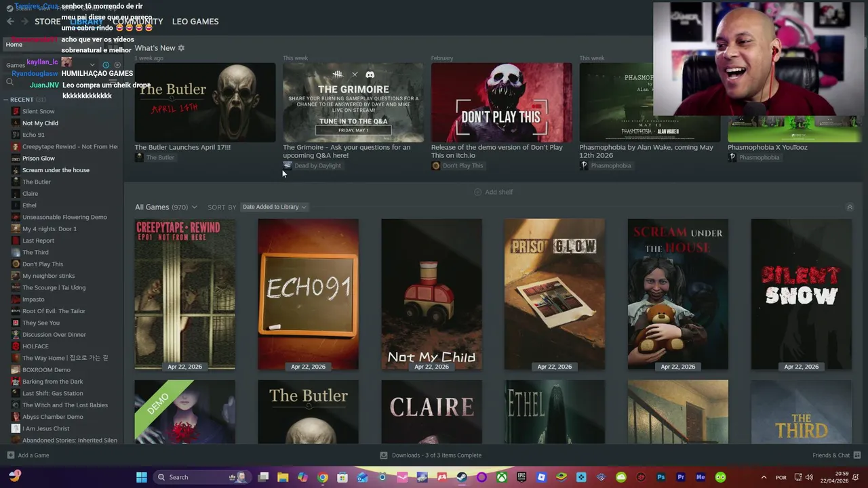Open the advanced filters icon in sidebar
This screenshot has width=868, height=488.
point(113,82)
